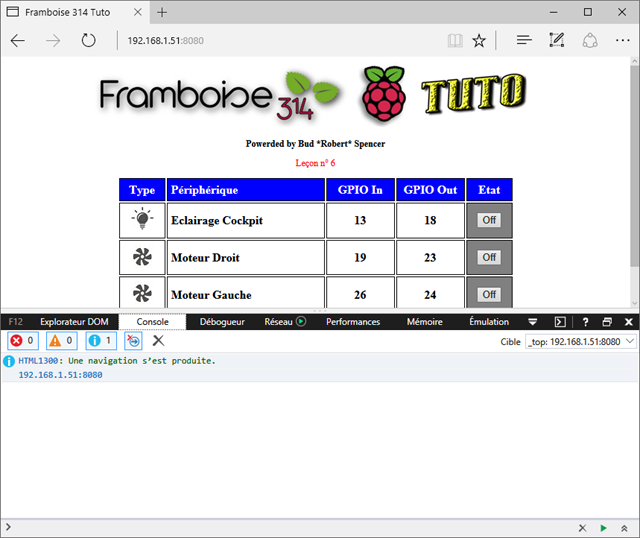Open the Make a Web Note tool
Viewport: 640px width, 538px height.
point(557,41)
